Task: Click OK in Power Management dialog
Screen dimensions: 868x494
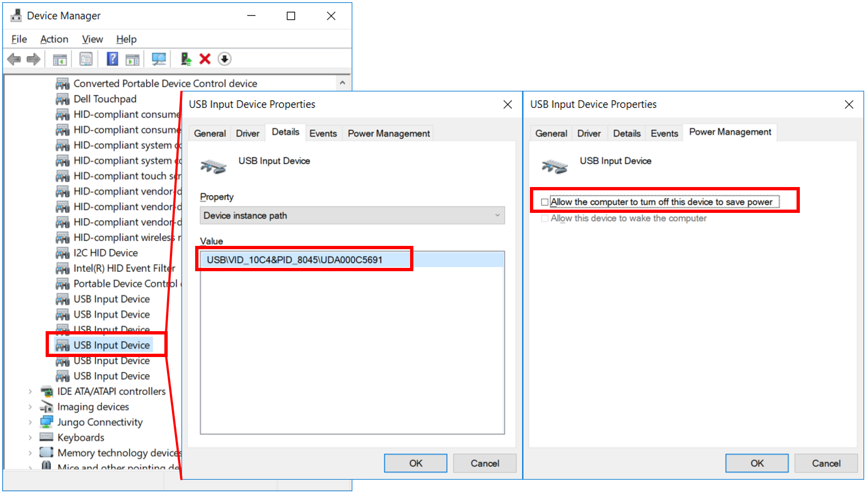Action: [x=757, y=463]
